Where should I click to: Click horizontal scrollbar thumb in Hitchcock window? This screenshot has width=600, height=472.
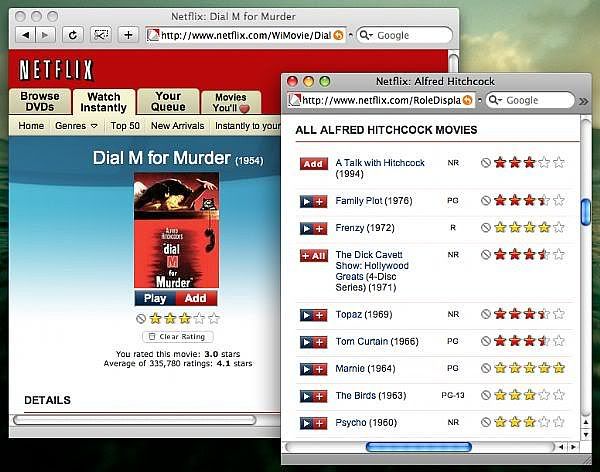(x=419, y=447)
